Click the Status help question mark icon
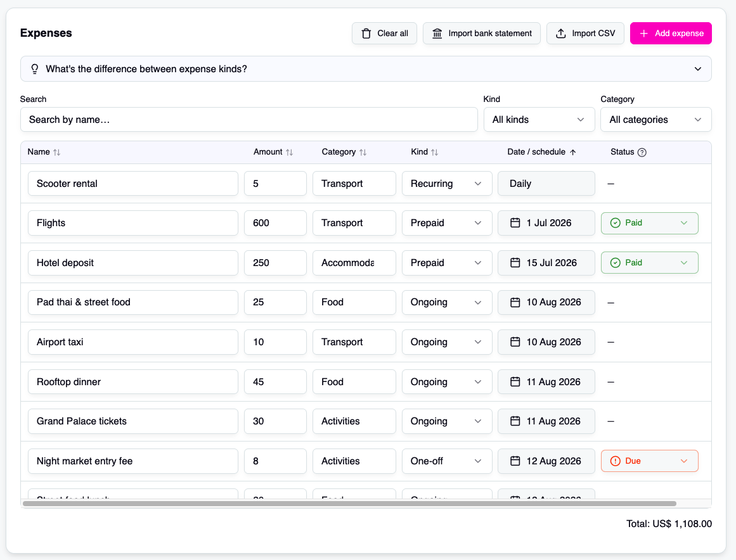736x560 pixels. coord(642,152)
